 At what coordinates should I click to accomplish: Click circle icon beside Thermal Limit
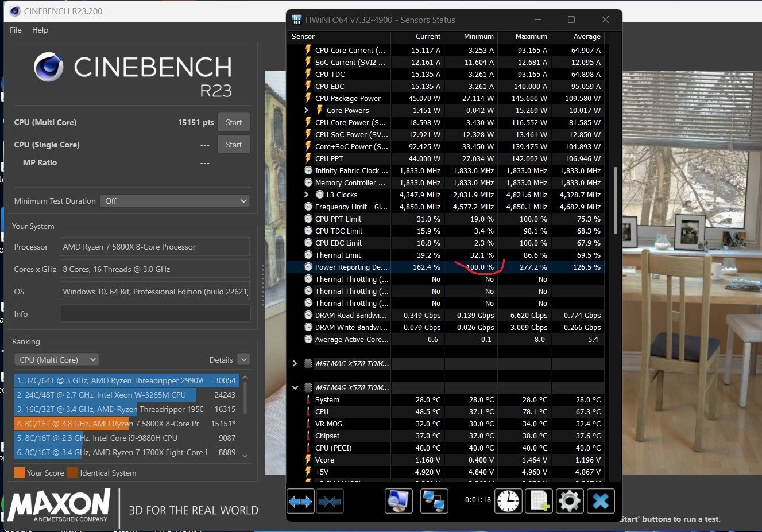pos(308,255)
